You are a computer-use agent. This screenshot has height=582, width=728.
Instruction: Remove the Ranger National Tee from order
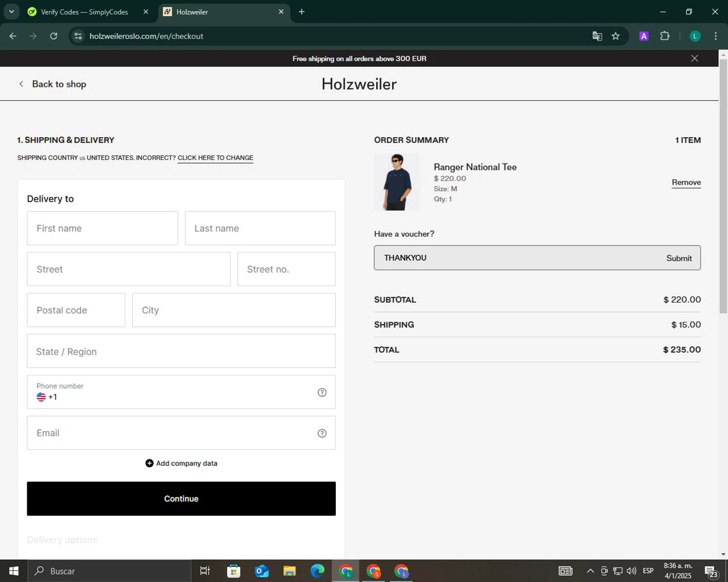686,182
